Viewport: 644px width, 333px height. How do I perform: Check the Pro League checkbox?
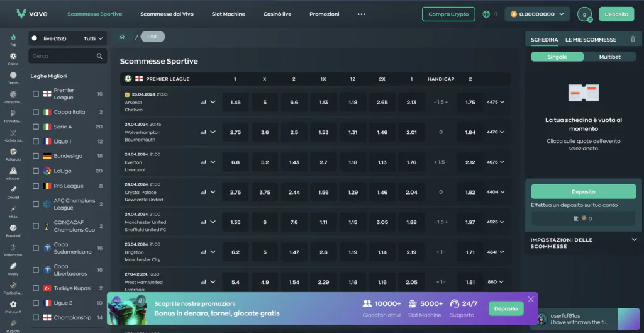pos(36,186)
